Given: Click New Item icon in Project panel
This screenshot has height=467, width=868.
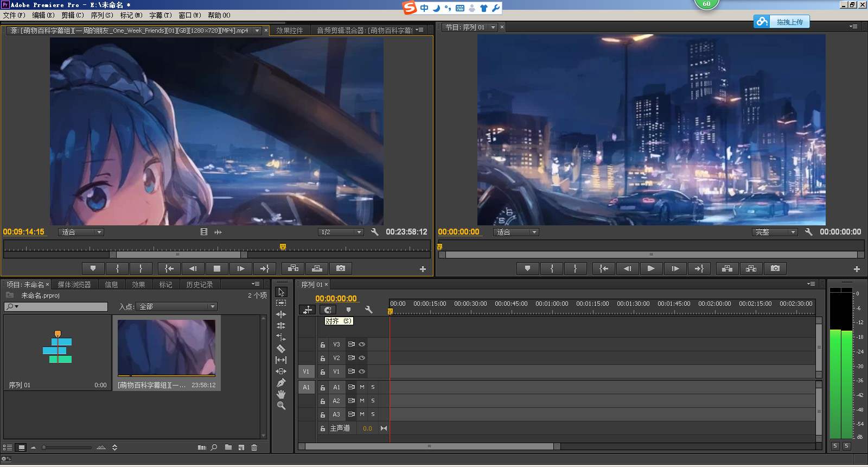Looking at the screenshot, I should point(241,447).
